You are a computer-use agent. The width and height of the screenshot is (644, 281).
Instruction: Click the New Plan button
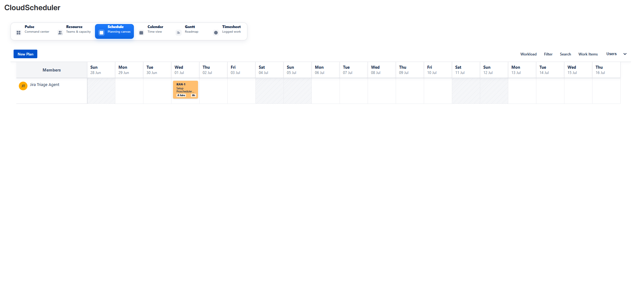(25, 54)
